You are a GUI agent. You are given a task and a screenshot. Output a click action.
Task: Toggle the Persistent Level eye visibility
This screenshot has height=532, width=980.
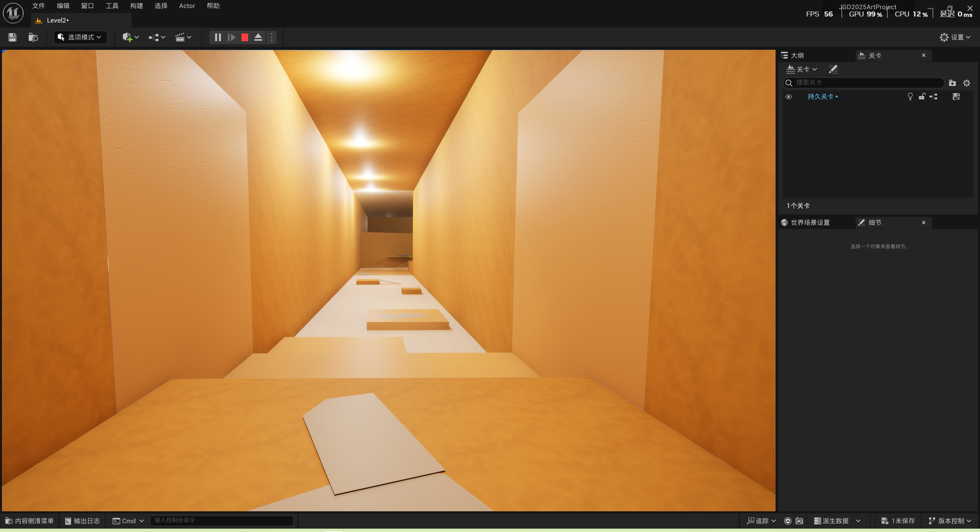pyautogui.click(x=789, y=97)
